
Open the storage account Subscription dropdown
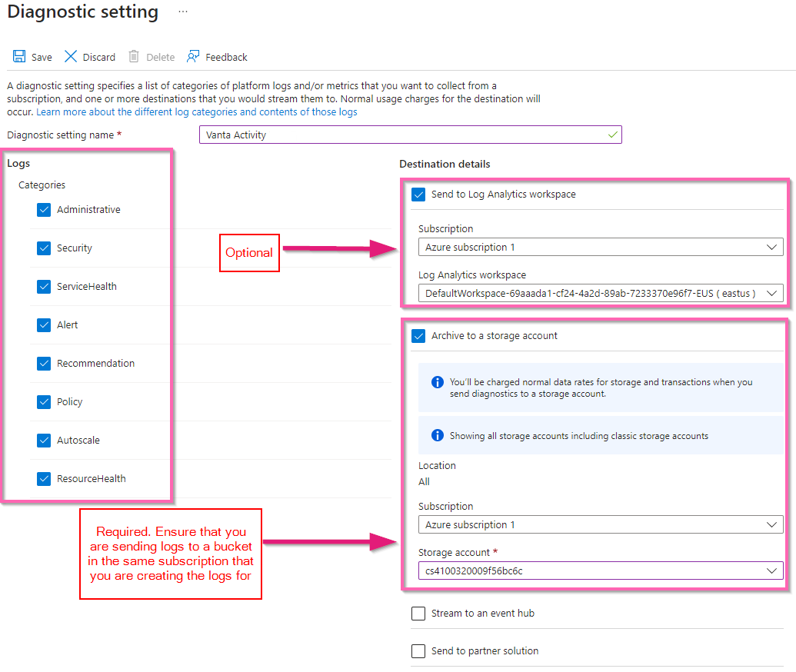click(x=601, y=525)
